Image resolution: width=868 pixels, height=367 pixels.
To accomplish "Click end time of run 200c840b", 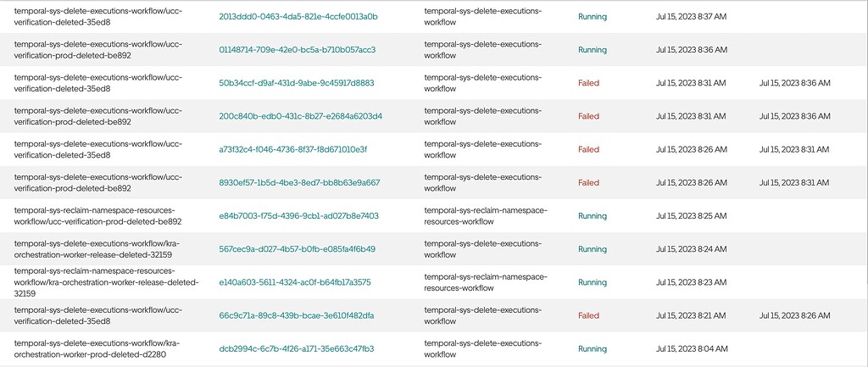I will pos(794,116).
